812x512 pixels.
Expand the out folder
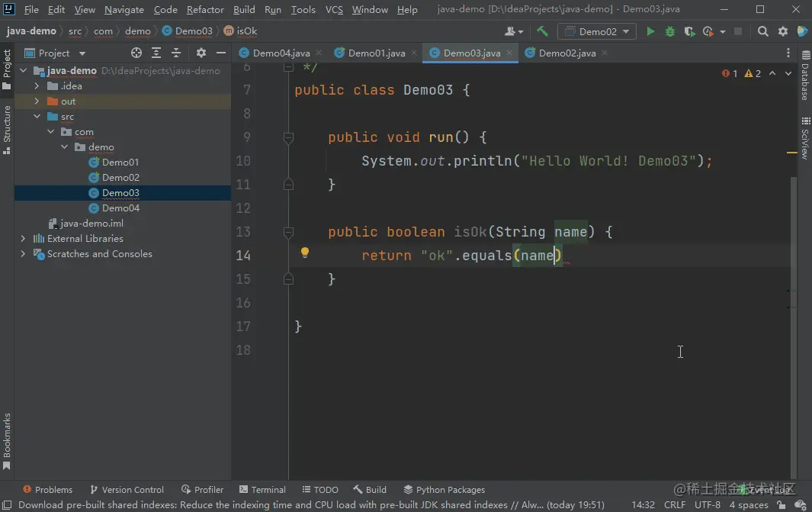37,101
